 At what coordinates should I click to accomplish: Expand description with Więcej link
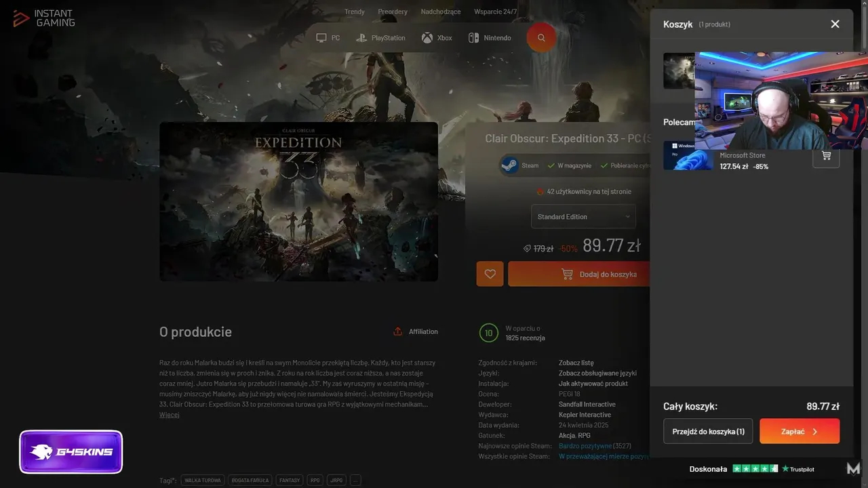click(169, 415)
